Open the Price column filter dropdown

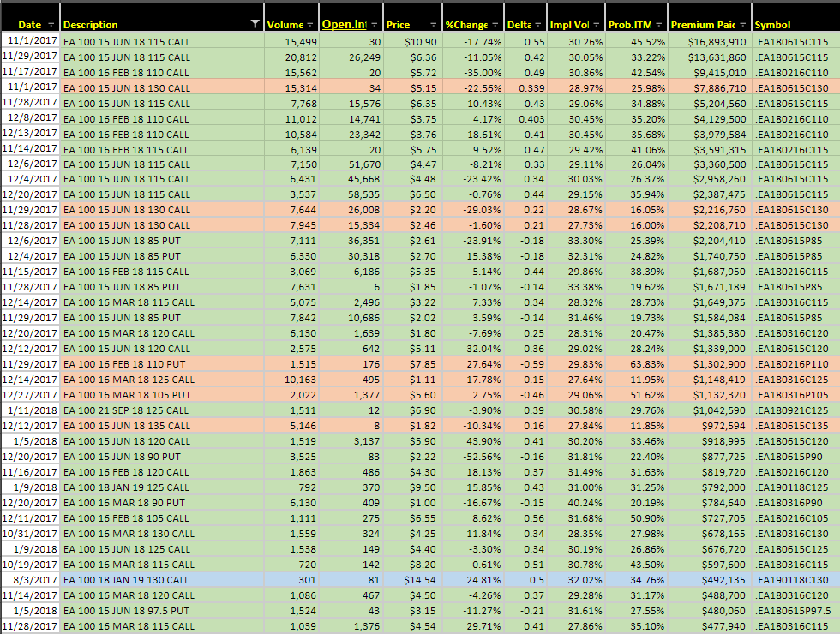tap(434, 24)
